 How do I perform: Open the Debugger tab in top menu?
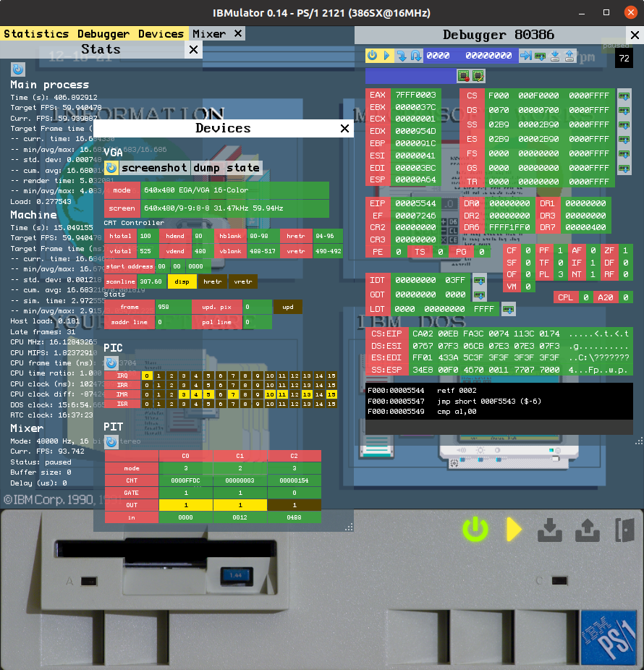coord(103,34)
